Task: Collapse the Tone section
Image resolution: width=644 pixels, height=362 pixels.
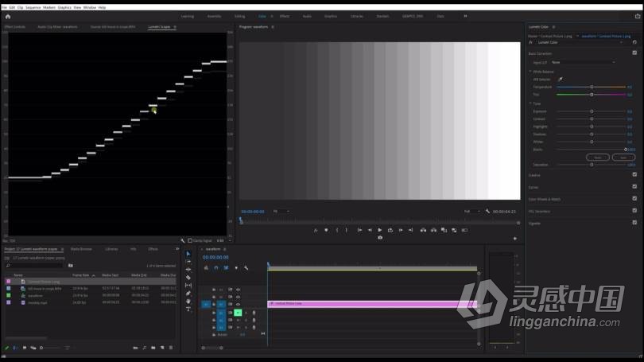Action: [x=530, y=103]
